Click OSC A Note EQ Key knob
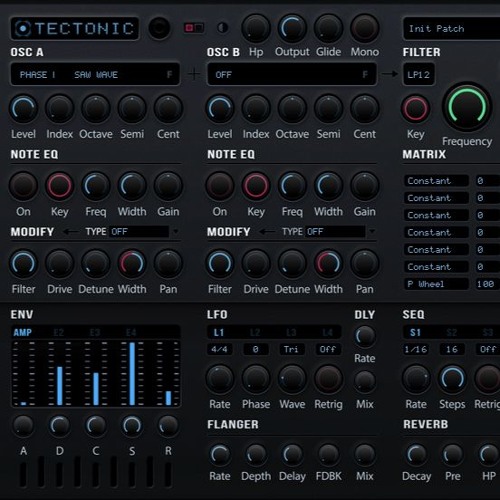Image resolution: width=500 pixels, height=500 pixels. click(59, 186)
